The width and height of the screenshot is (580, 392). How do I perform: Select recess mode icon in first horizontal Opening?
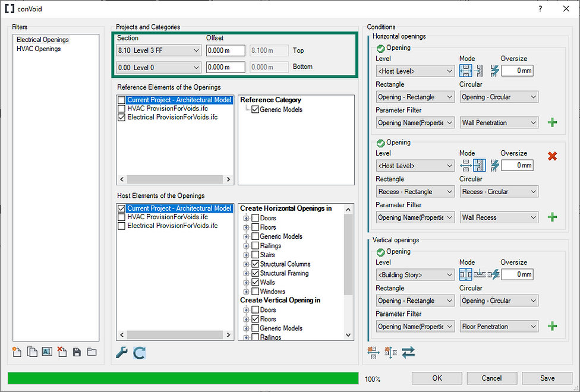point(478,71)
